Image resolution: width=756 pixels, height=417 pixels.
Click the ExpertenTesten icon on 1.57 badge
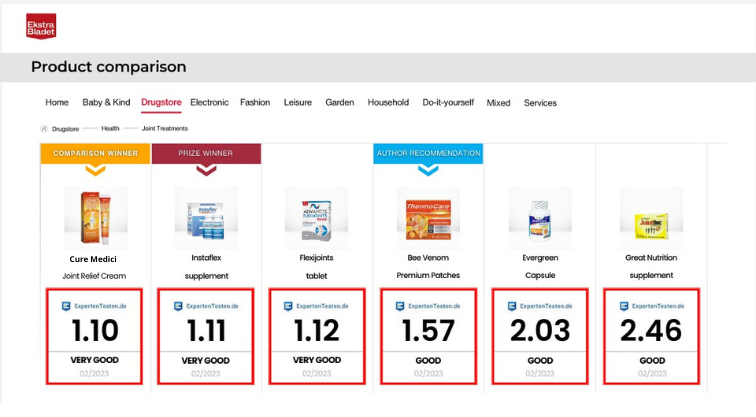coord(400,306)
